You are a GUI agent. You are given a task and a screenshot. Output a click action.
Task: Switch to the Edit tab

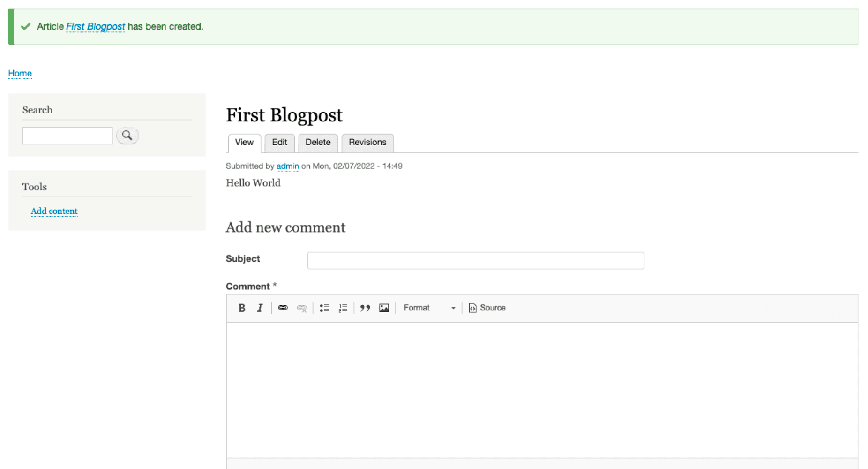279,143
